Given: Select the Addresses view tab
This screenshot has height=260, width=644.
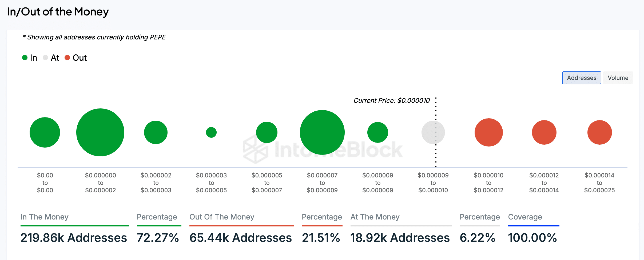Looking at the screenshot, I should (582, 78).
